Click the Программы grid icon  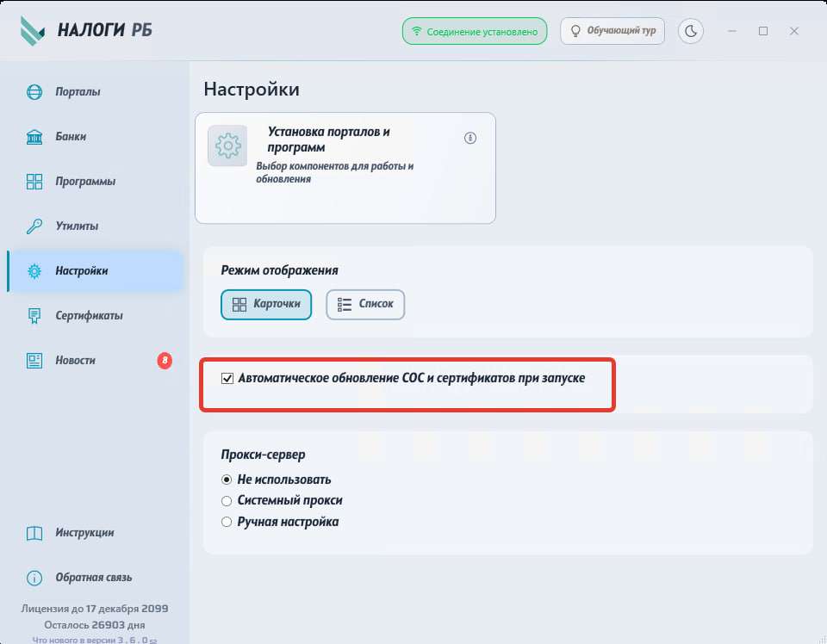(34, 182)
